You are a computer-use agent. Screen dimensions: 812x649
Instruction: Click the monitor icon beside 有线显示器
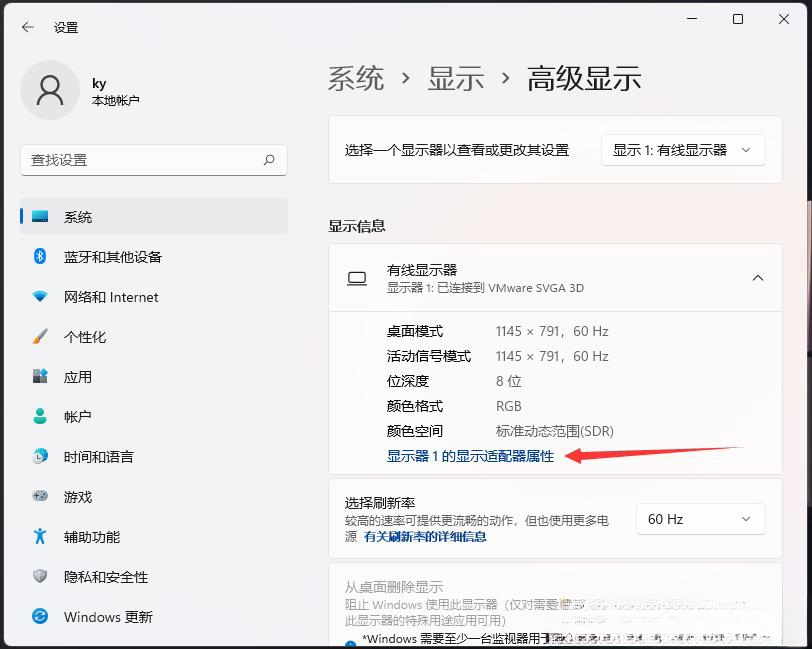coord(357,278)
